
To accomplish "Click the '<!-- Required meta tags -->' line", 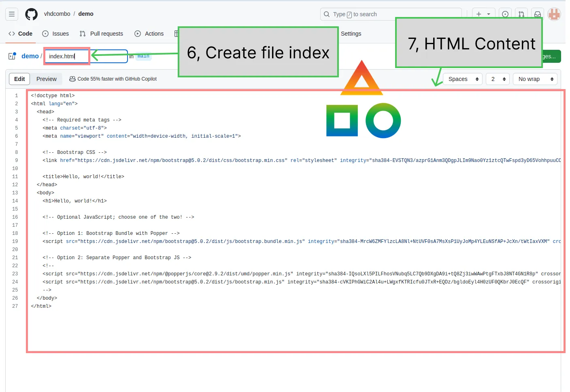I will (x=82, y=120).
